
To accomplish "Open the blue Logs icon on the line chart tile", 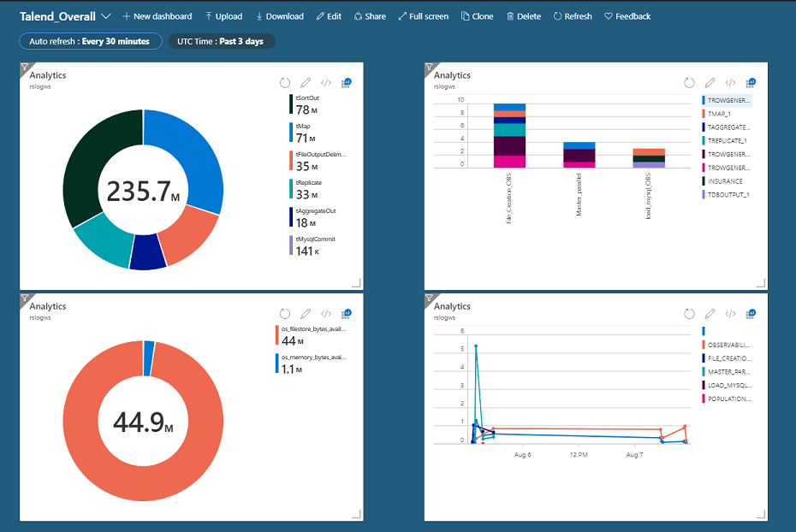I will coord(750,314).
